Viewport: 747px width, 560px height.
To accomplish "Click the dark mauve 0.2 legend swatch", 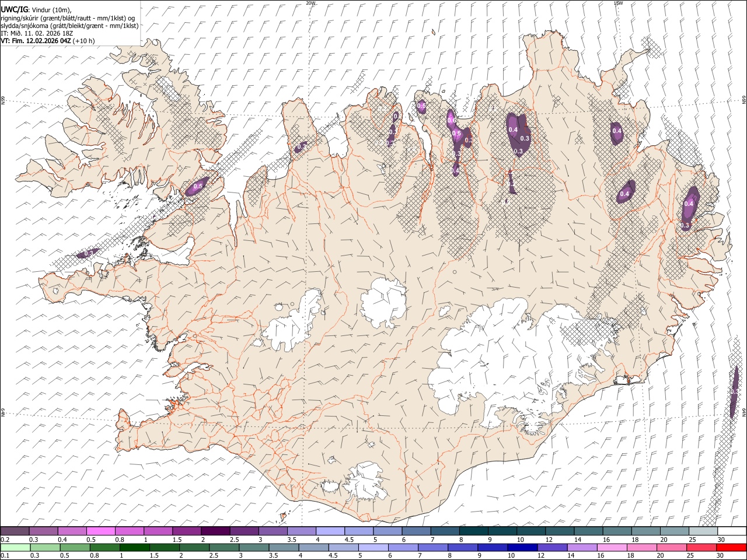I will [x=15, y=531].
